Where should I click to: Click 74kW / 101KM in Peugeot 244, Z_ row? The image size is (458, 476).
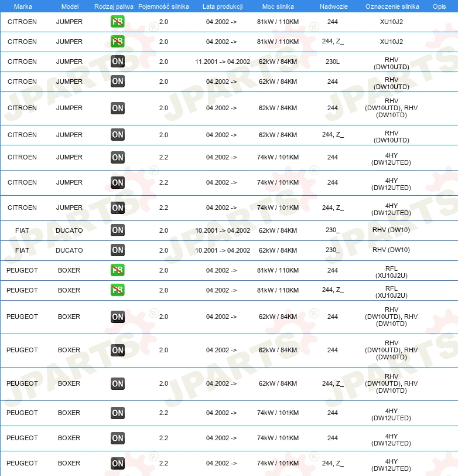(278, 463)
